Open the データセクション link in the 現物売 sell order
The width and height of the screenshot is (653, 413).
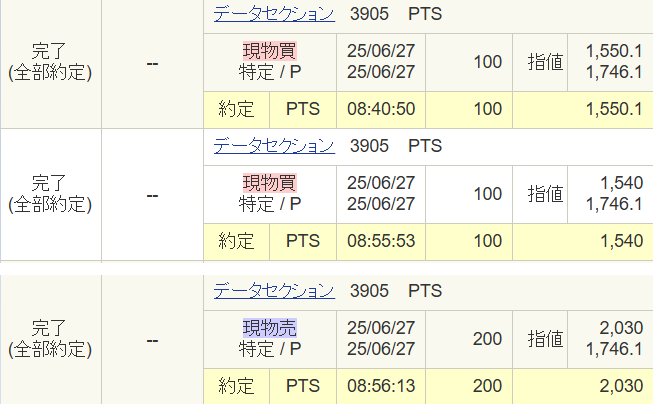click(x=274, y=291)
